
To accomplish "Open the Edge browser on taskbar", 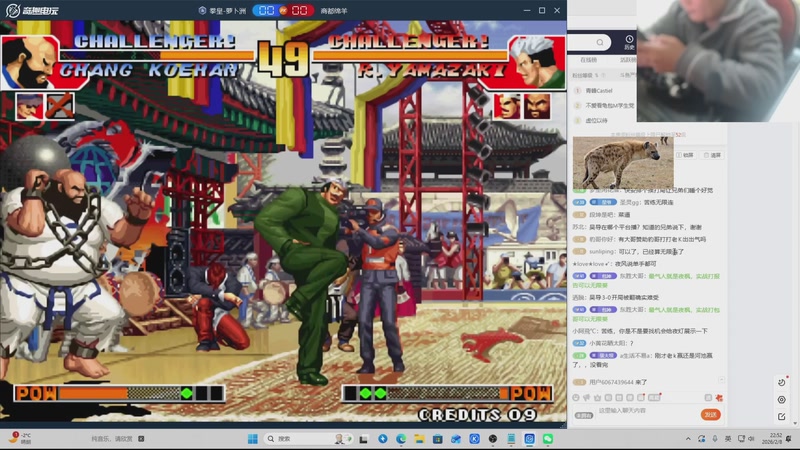I will click(401, 439).
